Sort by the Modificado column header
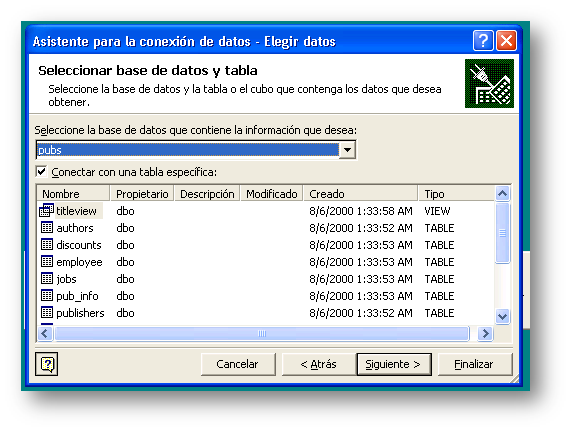The width and height of the screenshot is (572, 433). [x=271, y=194]
